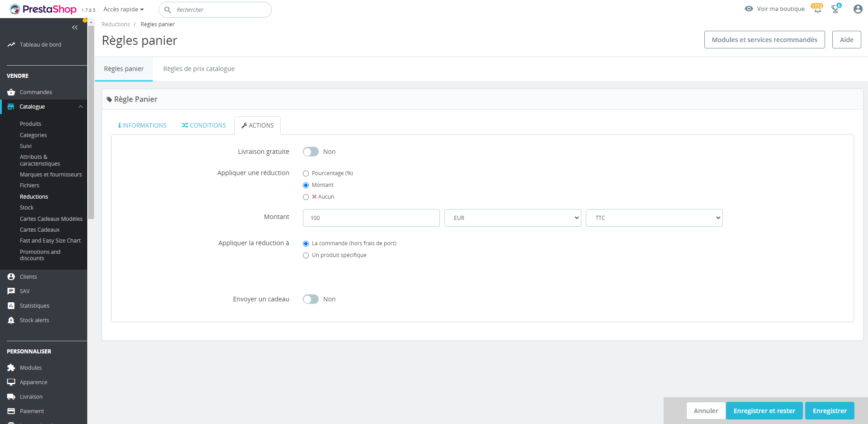Click the Livraison truck icon

click(x=11, y=397)
